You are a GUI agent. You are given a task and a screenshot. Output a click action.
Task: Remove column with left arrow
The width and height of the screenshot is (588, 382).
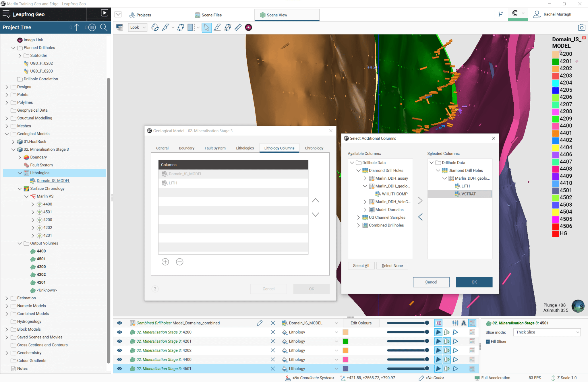coord(420,217)
